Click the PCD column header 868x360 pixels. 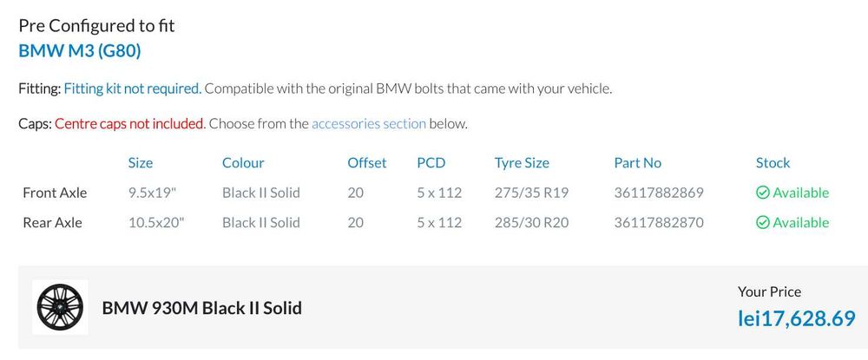[x=431, y=163]
